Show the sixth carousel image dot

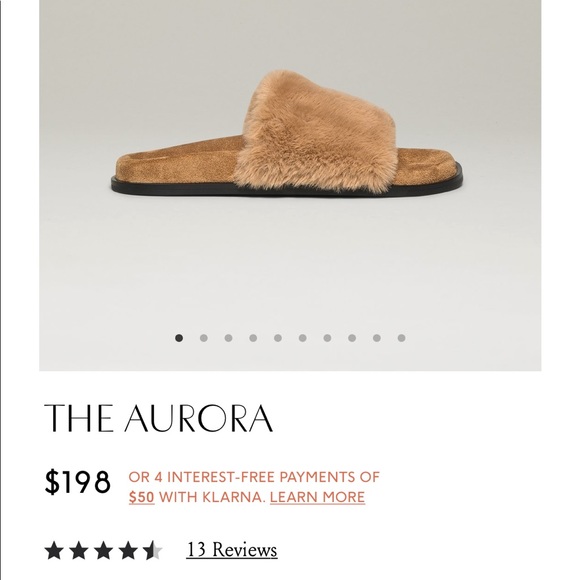tap(303, 338)
